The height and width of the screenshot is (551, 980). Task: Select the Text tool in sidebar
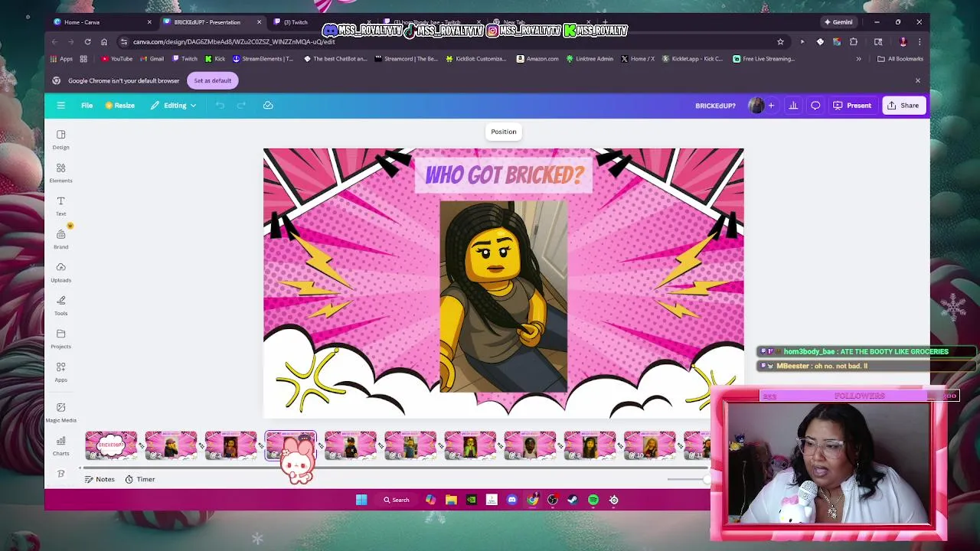pos(60,206)
